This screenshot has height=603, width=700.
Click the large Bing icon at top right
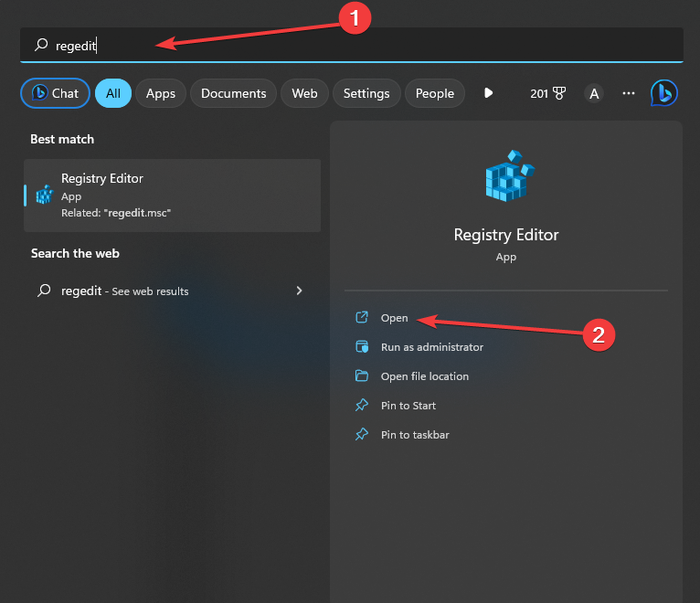664,93
